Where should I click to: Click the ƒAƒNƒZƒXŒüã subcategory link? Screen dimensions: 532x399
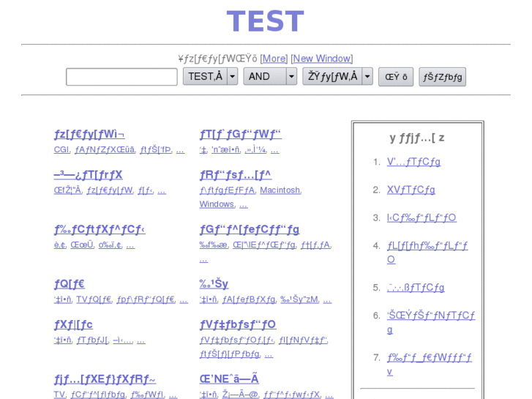coord(105,150)
